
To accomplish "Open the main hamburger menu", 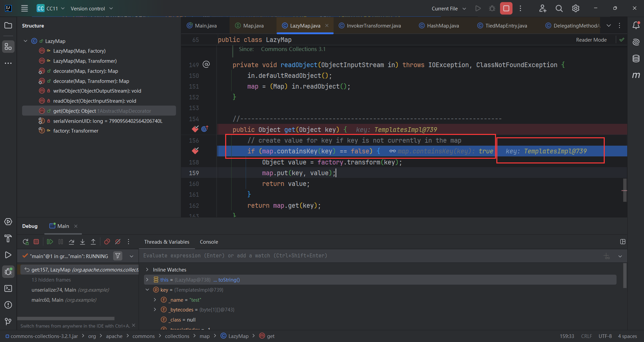I will point(24,8).
